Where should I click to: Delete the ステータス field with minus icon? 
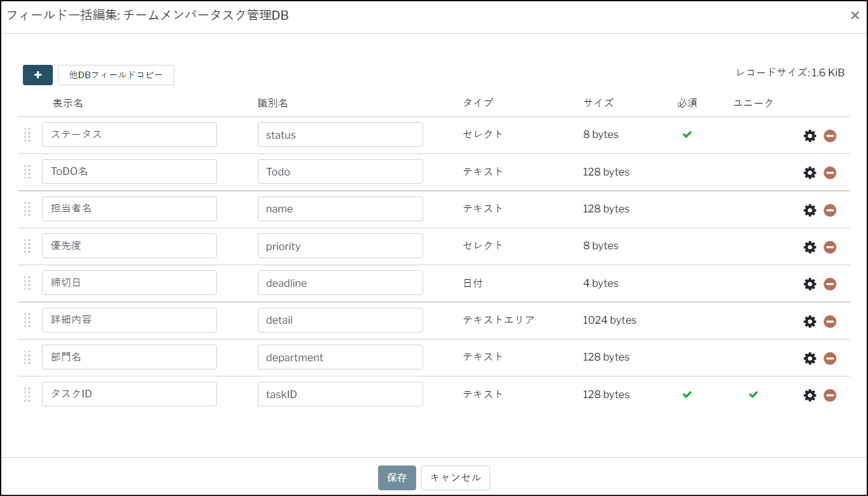pyautogui.click(x=830, y=135)
